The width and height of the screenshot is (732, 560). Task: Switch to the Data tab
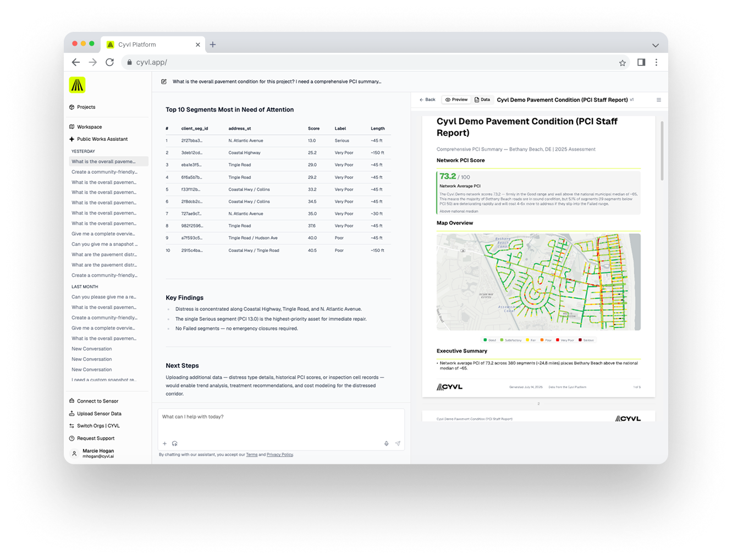(x=482, y=100)
